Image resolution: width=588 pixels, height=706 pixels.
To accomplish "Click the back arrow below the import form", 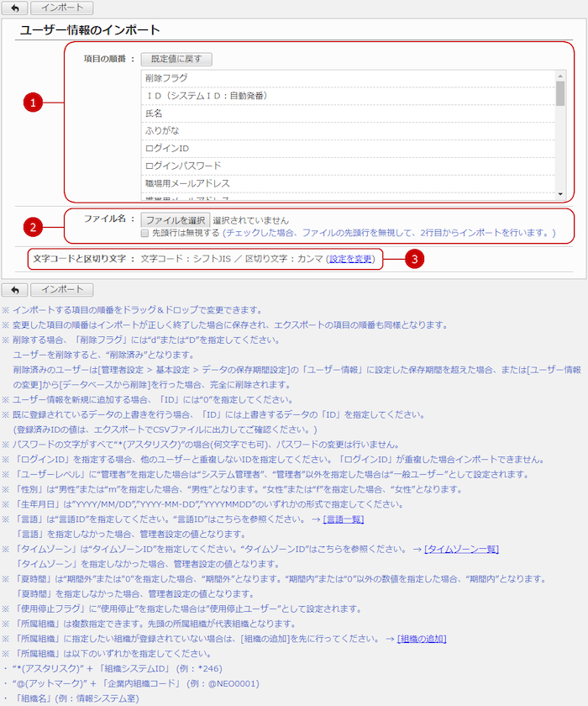I will click(14, 289).
